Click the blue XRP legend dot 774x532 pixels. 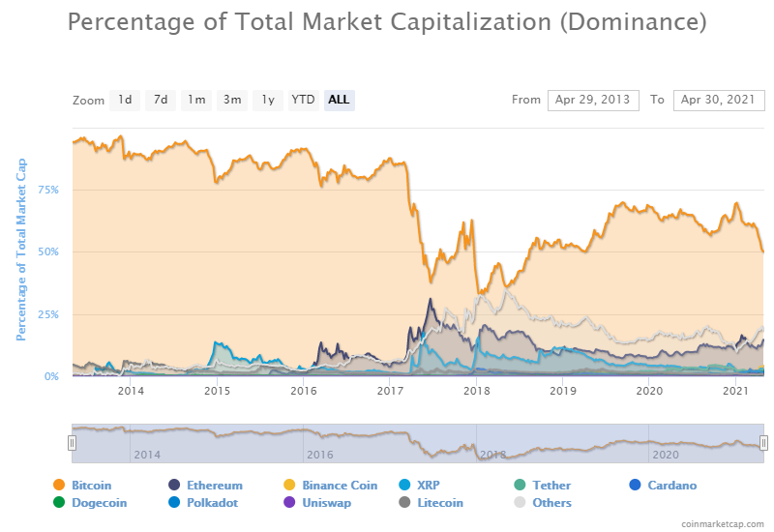pyautogui.click(x=404, y=485)
